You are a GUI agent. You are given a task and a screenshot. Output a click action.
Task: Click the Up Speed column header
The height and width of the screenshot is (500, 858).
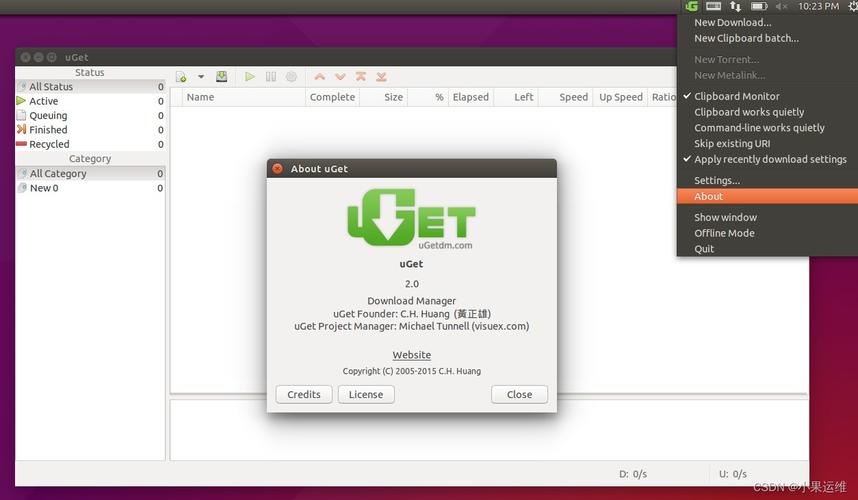(621, 97)
